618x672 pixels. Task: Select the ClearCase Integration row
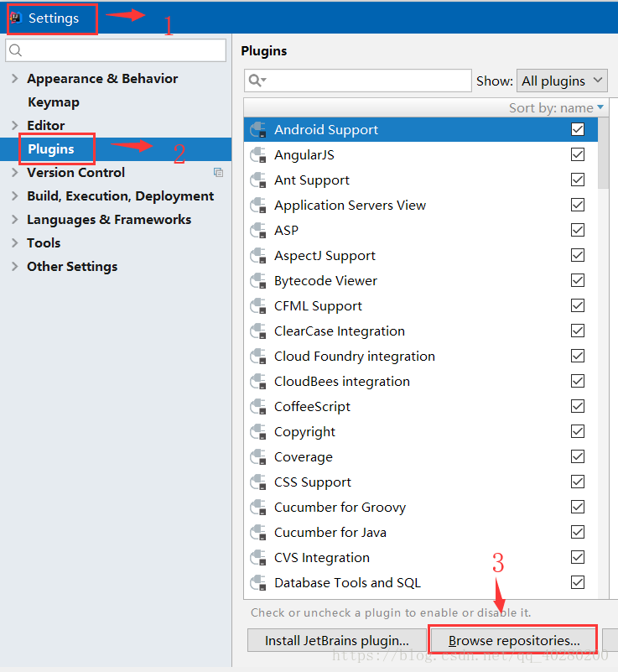(x=421, y=331)
